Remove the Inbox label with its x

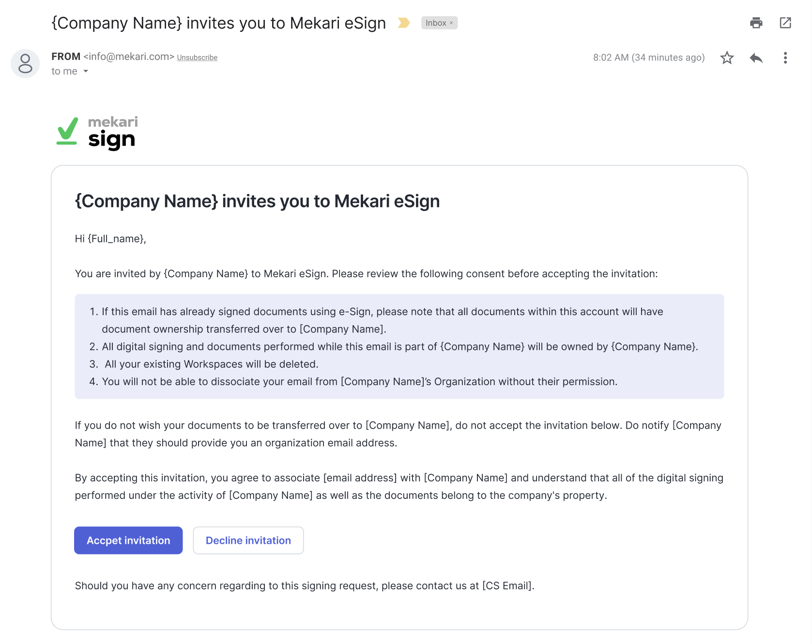tap(451, 23)
